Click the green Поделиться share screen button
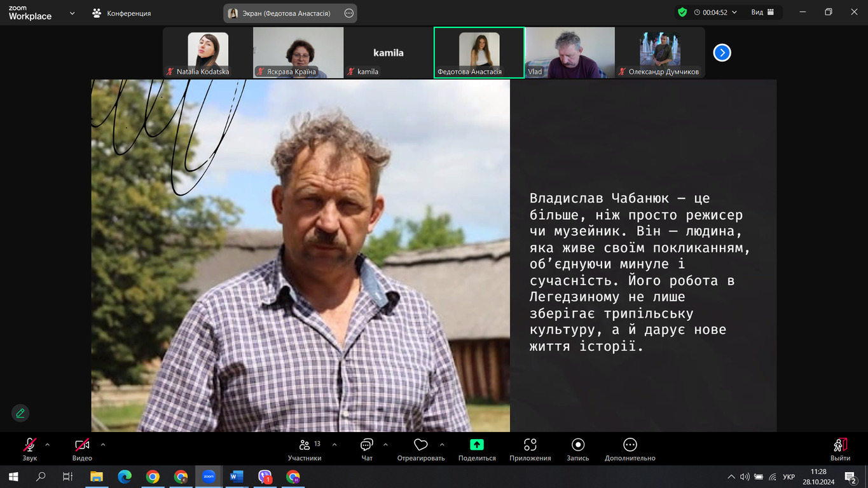 pyautogui.click(x=477, y=449)
